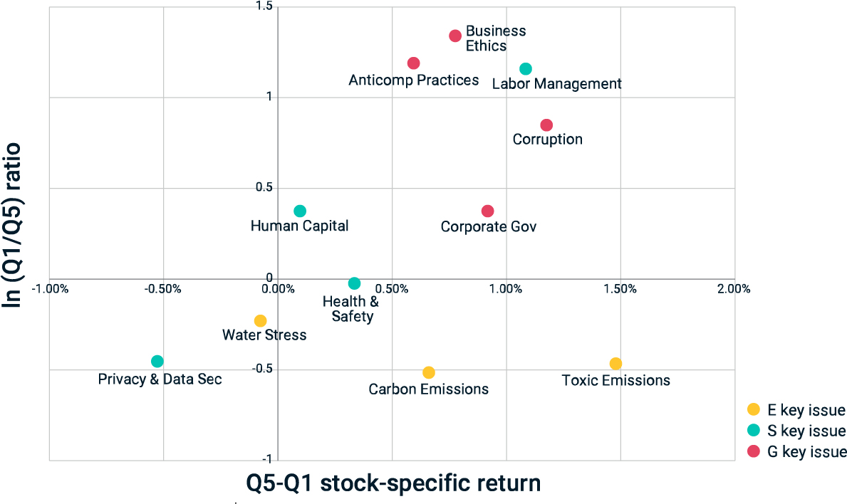This screenshot has width=847, height=504.
Task: Click the Health & Safety data point
Action: click(x=354, y=283)
